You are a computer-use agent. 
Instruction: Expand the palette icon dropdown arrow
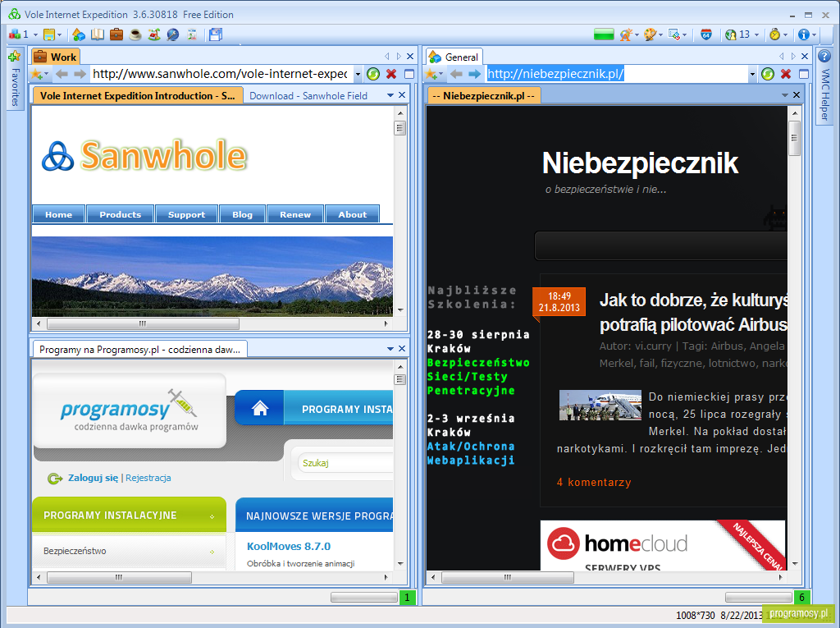click(660, 35)
